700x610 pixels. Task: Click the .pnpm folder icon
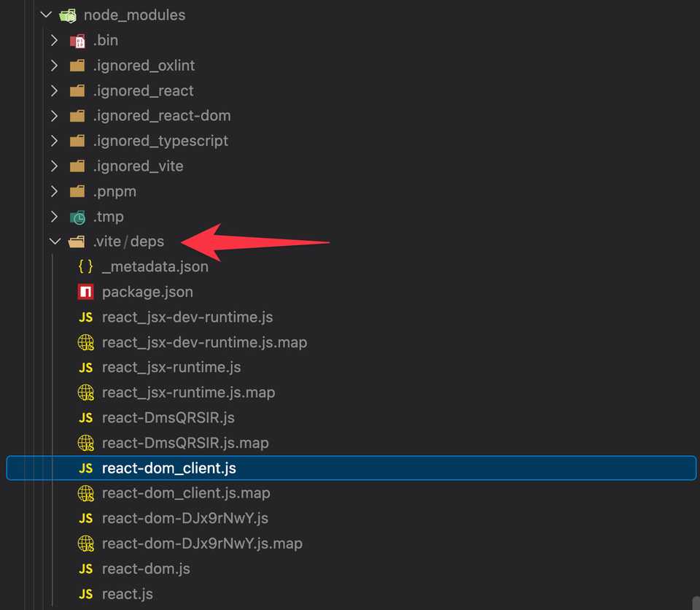pyautogui.click(x=77, y=191)
